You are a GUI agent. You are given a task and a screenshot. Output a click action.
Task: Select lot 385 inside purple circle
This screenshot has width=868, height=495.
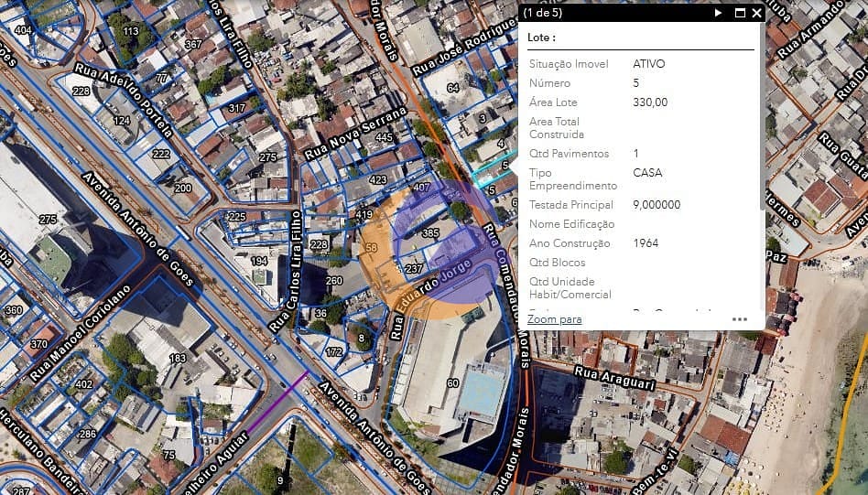(430, 233)
